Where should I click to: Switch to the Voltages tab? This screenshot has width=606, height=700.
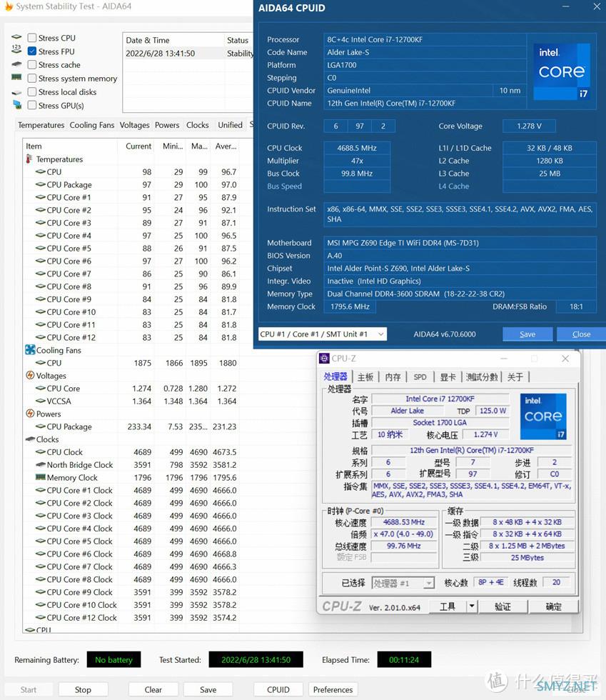pyautogui.click(x=134, y=125)
